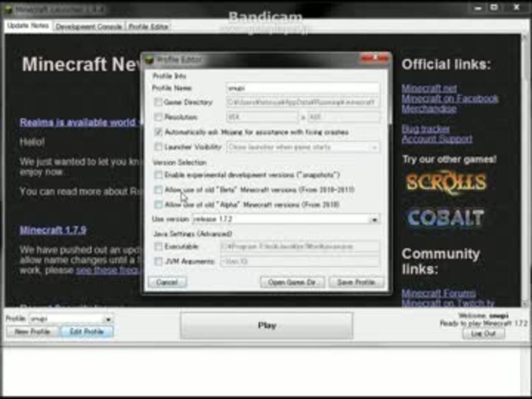The image size is (532, 399).
Task: Open the Use version dropdown
Action: point(374,219)
